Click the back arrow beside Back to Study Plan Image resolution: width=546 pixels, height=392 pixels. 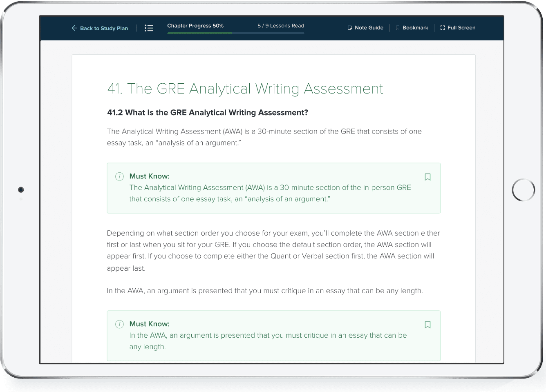(74, 28)
